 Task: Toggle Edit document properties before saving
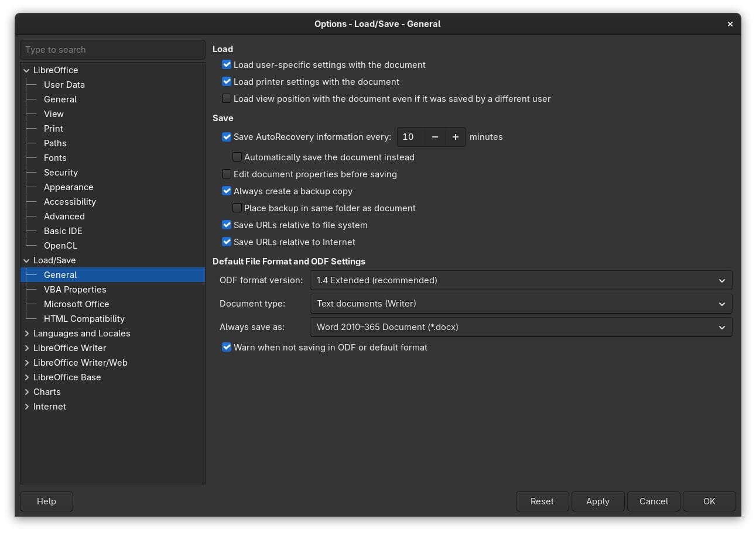tap(227, 174)
